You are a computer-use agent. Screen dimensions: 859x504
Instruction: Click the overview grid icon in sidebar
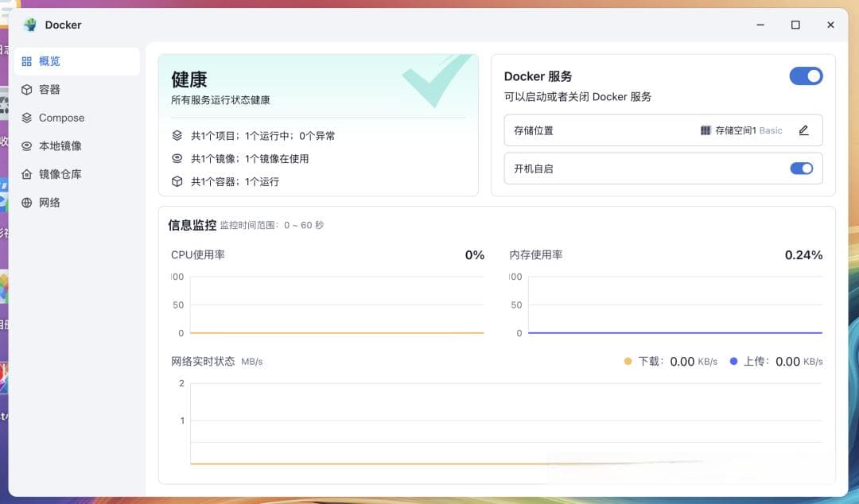coord(26,61)
